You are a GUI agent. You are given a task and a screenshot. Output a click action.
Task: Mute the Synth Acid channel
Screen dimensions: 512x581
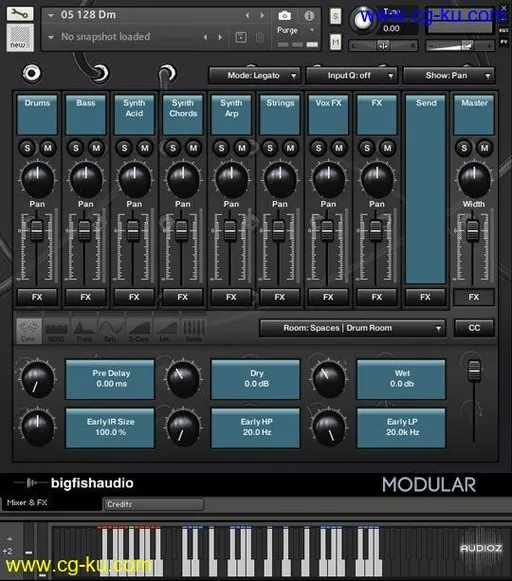pyautogui.click(x=145, y=148)
